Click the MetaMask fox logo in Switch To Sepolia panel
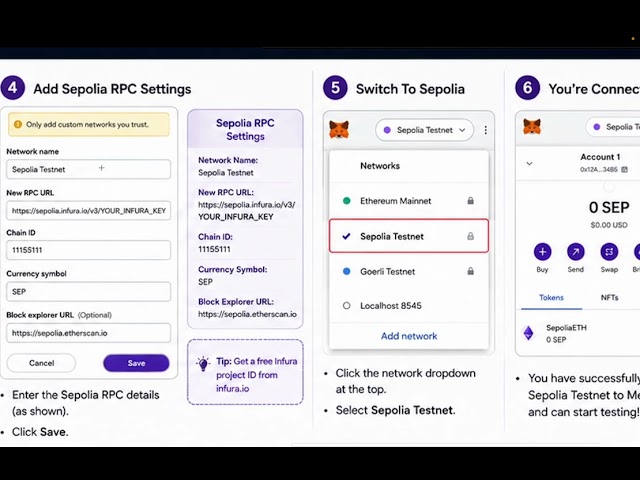This screenshot has height=480, width=640. (x=339, y=129)
